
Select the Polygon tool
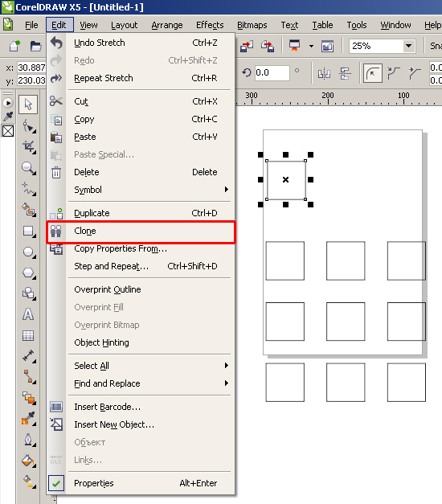point(28,273)
